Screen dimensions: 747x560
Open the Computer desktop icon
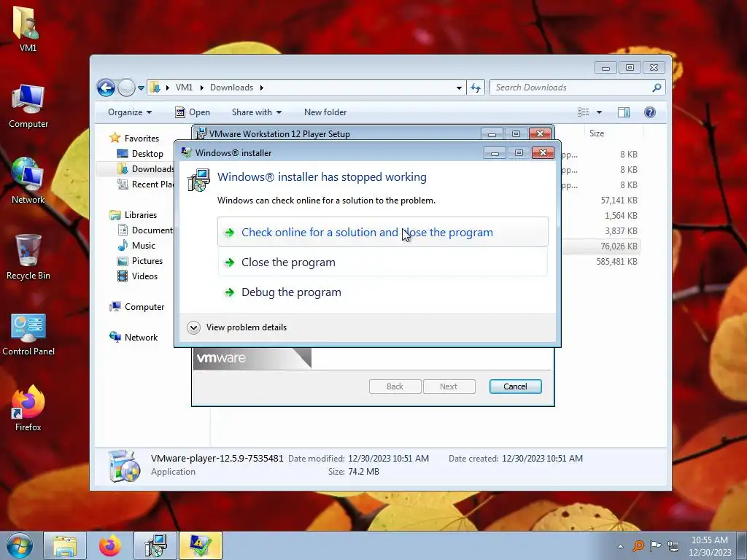pos(28,106)
